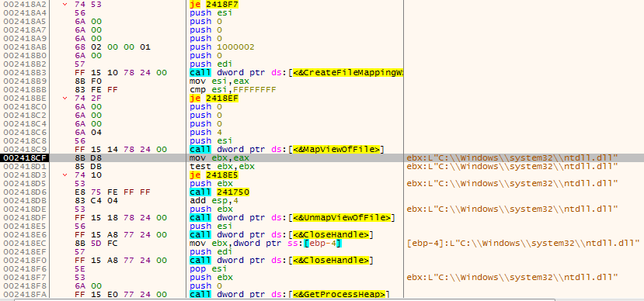
Task: Click the ebx ntdll.dll comment on row 002418CF
Action: (512, 158)
